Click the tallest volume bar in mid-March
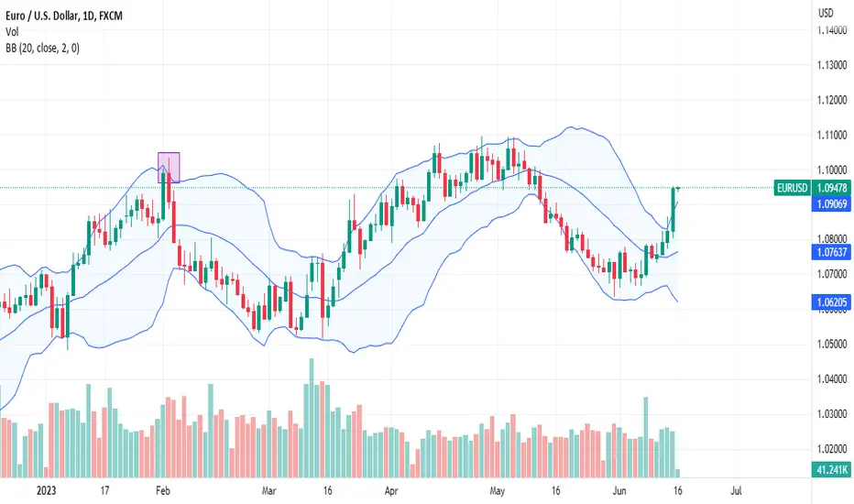 click(312, 418)
